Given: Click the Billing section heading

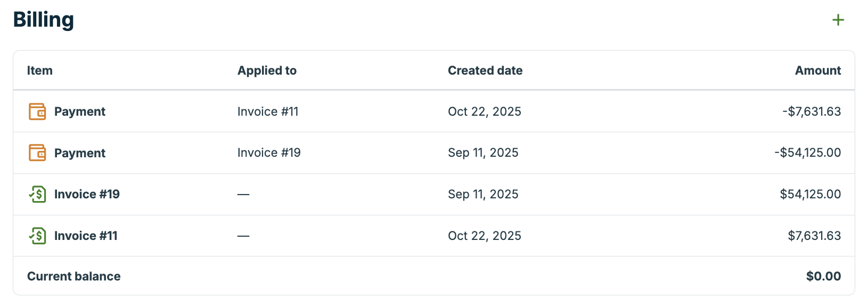Looking at the screenshot, I should pyautogui.click(x=44, y=20).
